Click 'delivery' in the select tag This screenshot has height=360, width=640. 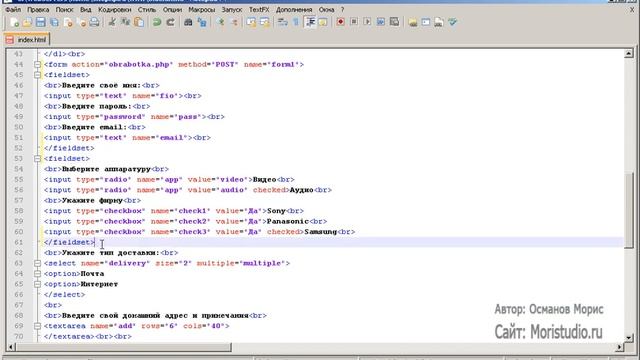[x=127, y=263]
